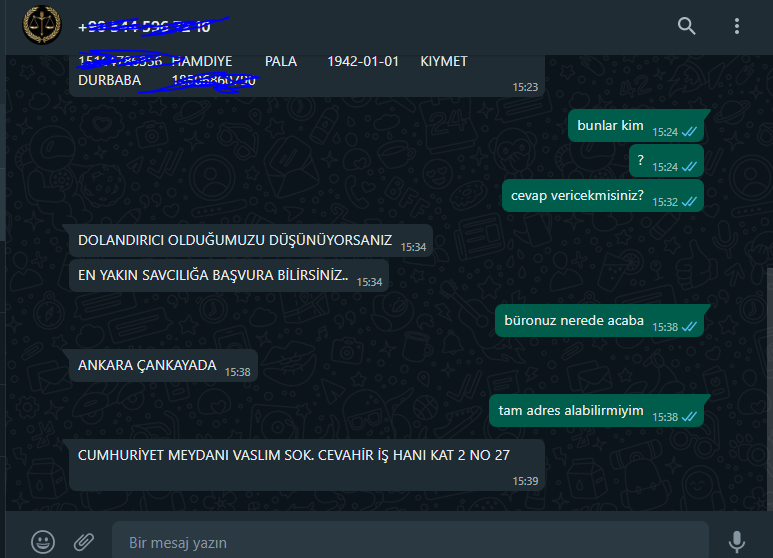
Task: Click the read ticks on the '?' message
Action: (689, 167)
